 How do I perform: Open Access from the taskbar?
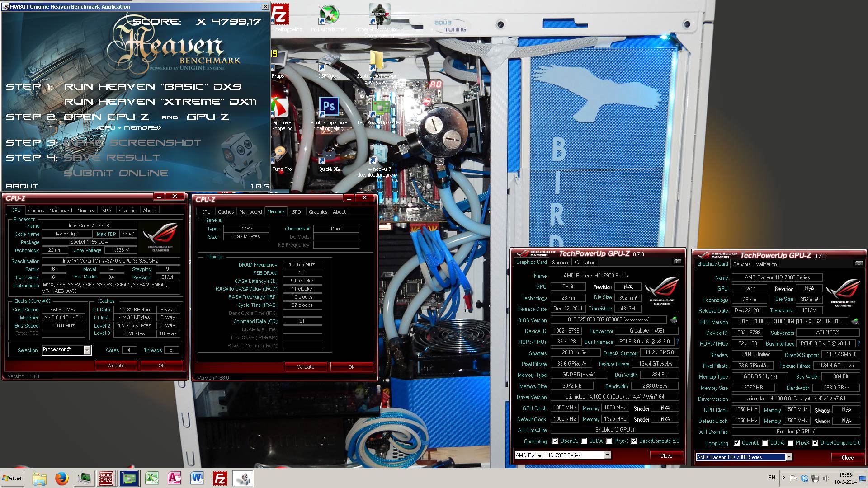click(x=175, y=479)
